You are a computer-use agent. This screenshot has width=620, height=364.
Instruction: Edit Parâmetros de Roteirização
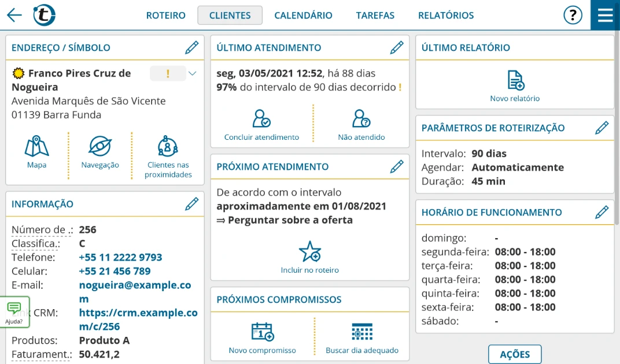[601, 128]
